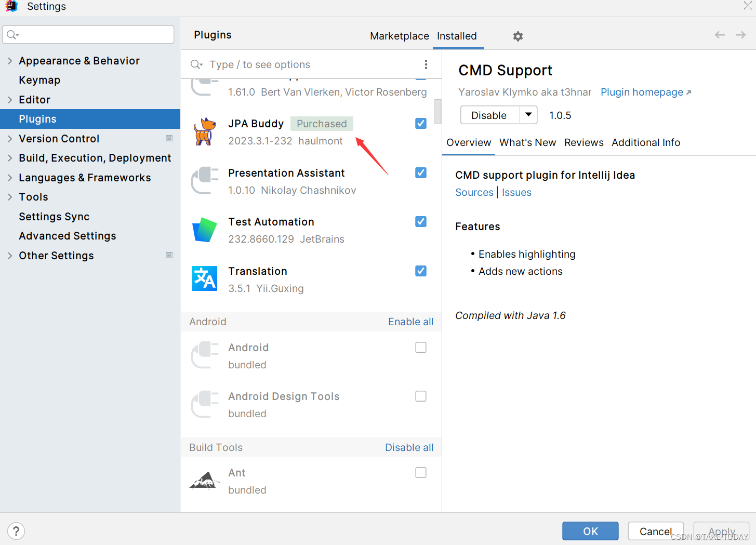The image size is (756, 545).
Task: Focus the settings search field
Action: [88, 35]
